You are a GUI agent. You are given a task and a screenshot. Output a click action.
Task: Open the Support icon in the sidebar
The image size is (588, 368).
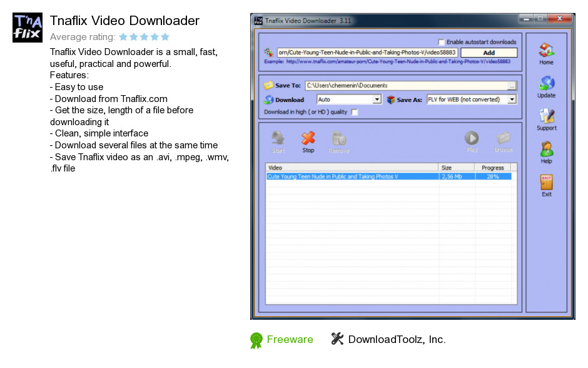coord(546,116)
